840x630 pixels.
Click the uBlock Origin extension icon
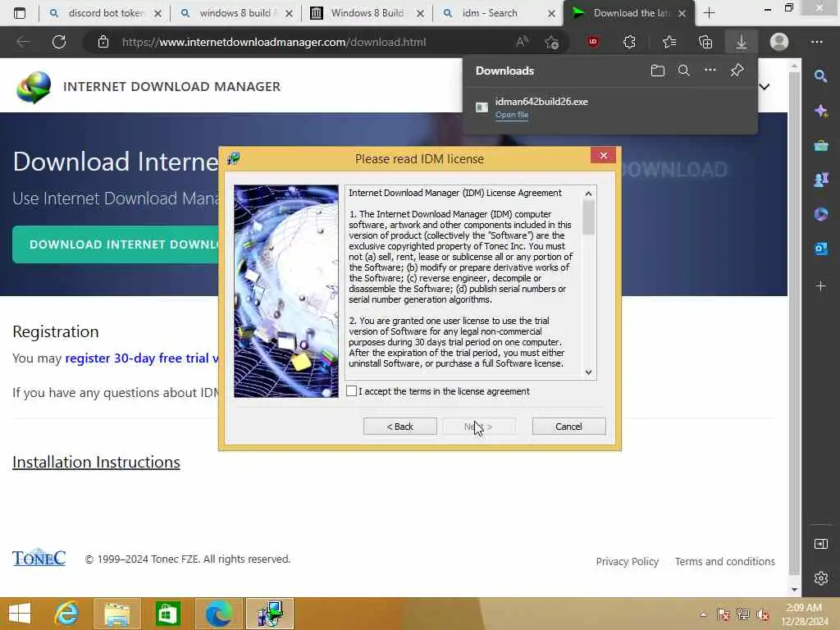(593, 41)
